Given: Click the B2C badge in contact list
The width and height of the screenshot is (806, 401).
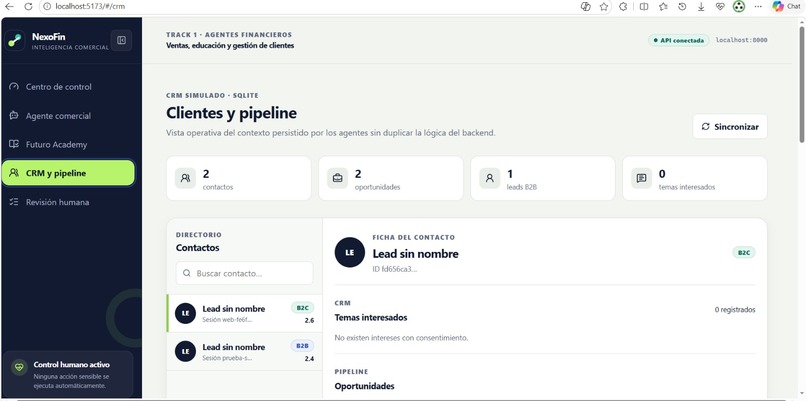Looking at the screenshot, I should [302, 308].
